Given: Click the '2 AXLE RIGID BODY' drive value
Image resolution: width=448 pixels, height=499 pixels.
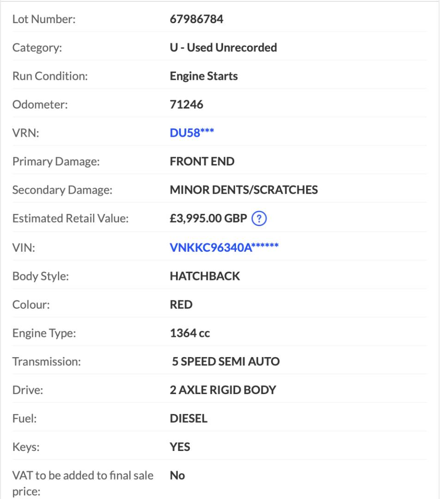Looking at the screenshot, I should pyautogui.click(x=223, y=390).
